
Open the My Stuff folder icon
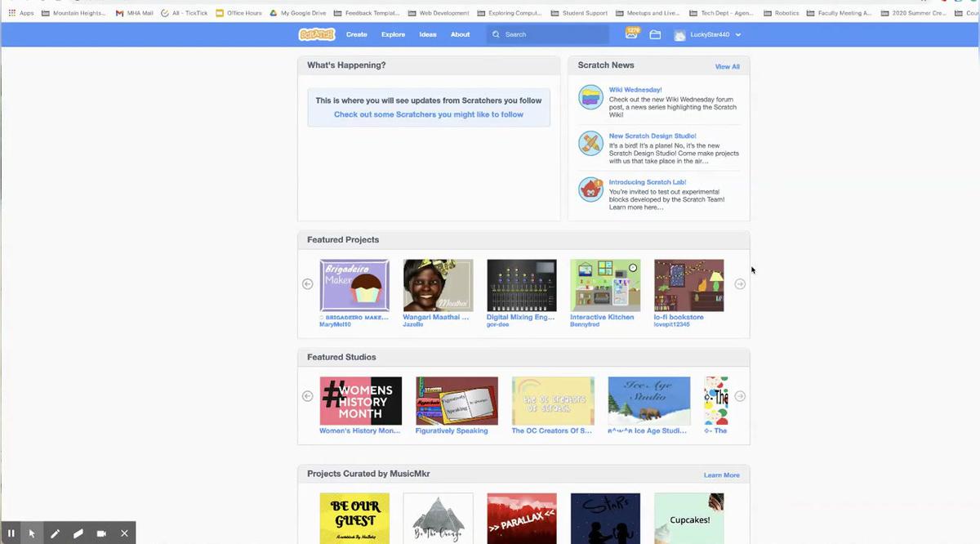(x=655, y=34)
